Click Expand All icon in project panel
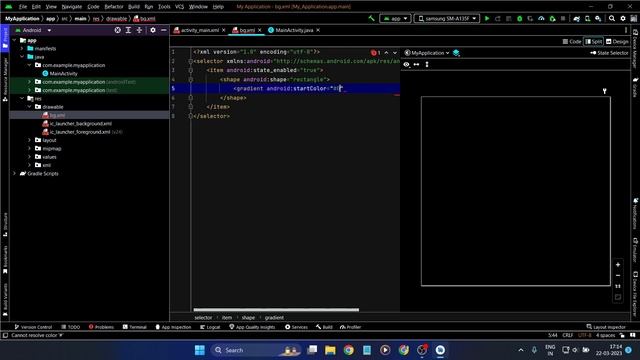 [128, 30]
